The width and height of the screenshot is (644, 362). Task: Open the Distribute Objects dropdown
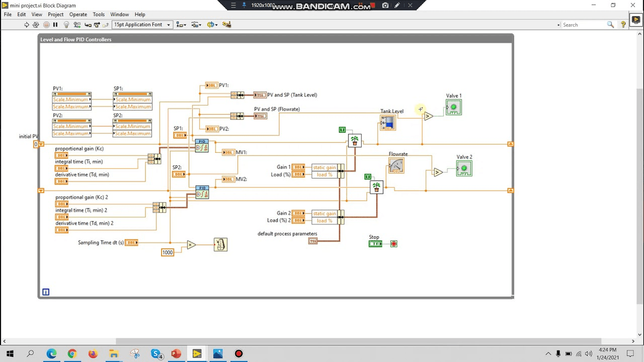tap(196, 25)
